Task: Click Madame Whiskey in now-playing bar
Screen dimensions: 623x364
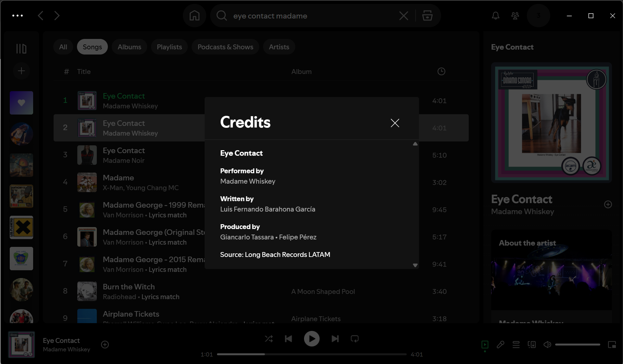Action: [67, 349]
